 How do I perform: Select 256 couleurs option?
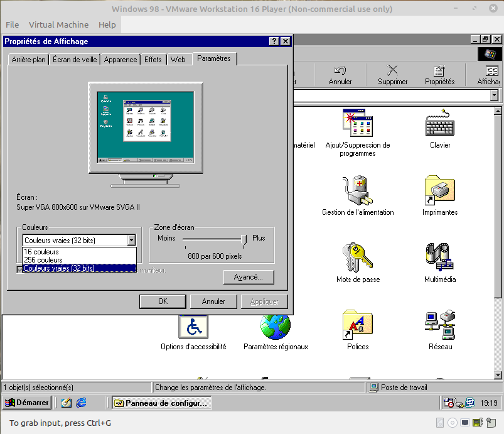[79, 259]
